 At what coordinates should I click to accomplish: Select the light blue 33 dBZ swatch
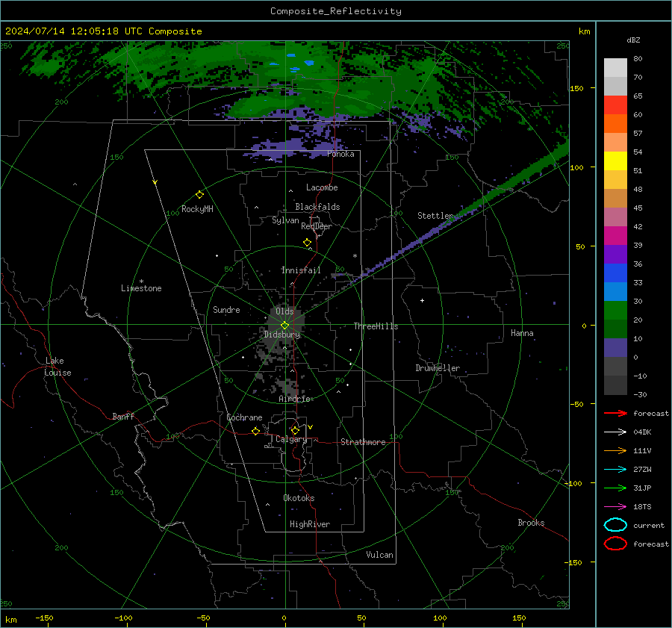click(615, 291)
